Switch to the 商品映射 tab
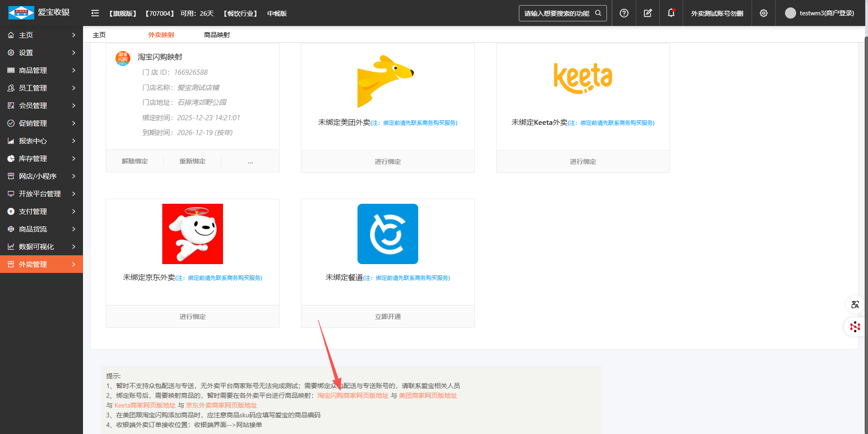 coord(217,35)
